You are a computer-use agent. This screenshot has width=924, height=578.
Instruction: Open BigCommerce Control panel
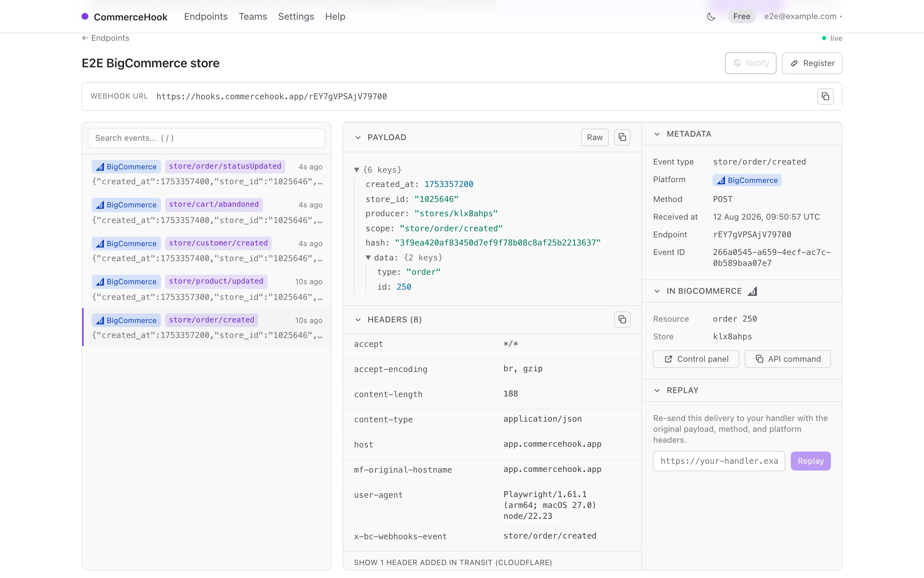pyautogui.click(x=696, y=359)
